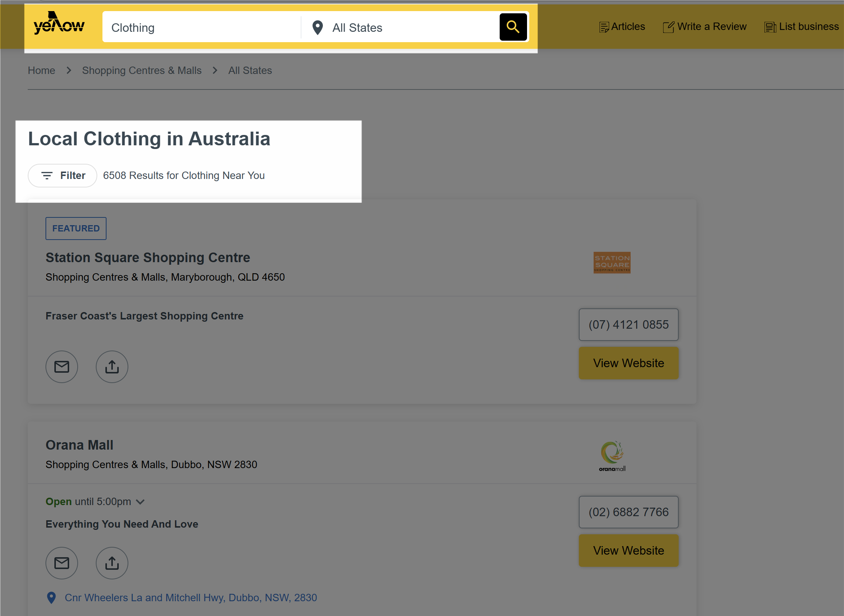The height and width of the screenshot is (616, 844).
Task: View Website for Orana Mall
Action: 628,550
